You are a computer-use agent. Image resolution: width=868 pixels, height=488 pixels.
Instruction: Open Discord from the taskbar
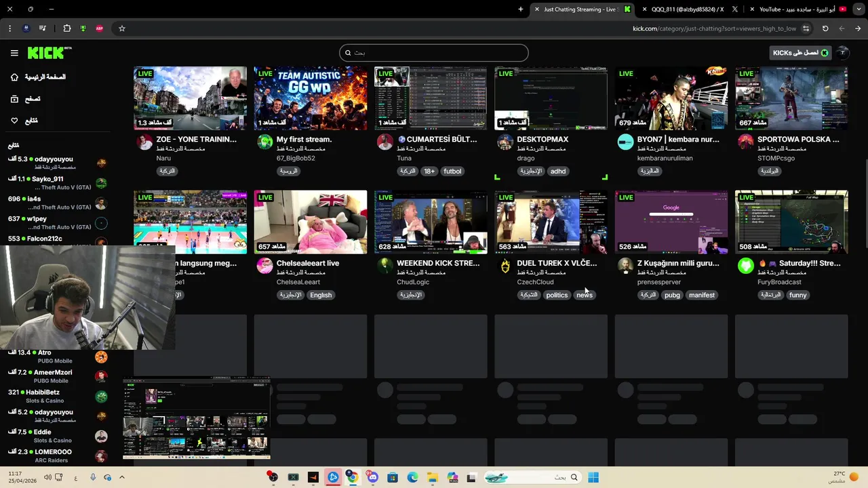click(372, 477)
